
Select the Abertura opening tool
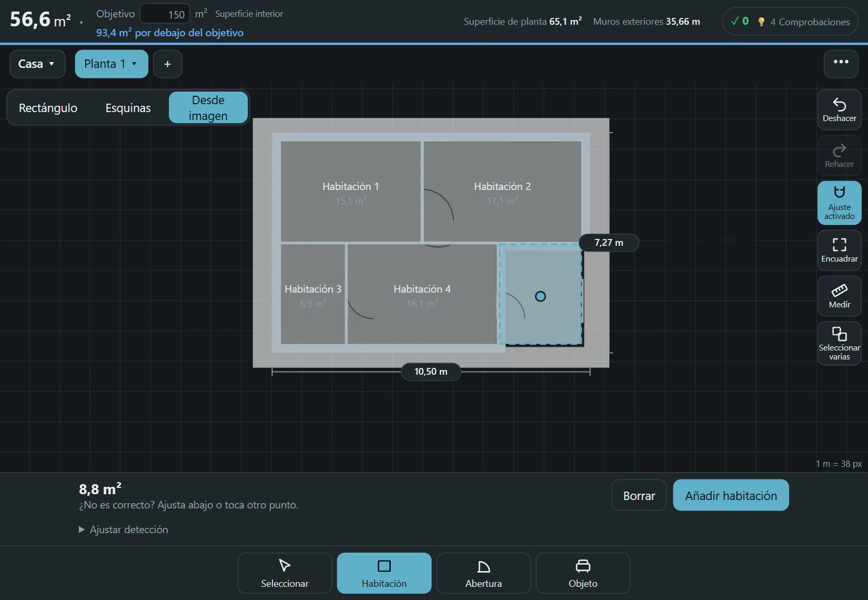coord(483,573)
